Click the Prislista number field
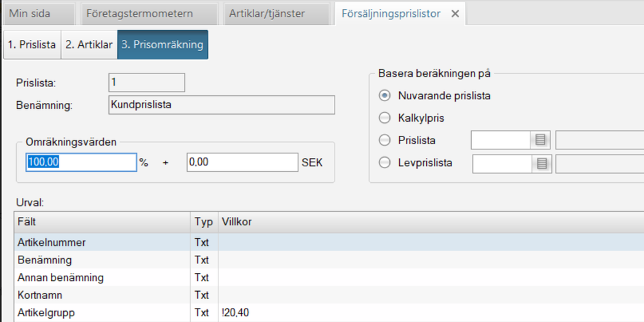The height and width of the screenshot is (322, 644). coord(146,82)
